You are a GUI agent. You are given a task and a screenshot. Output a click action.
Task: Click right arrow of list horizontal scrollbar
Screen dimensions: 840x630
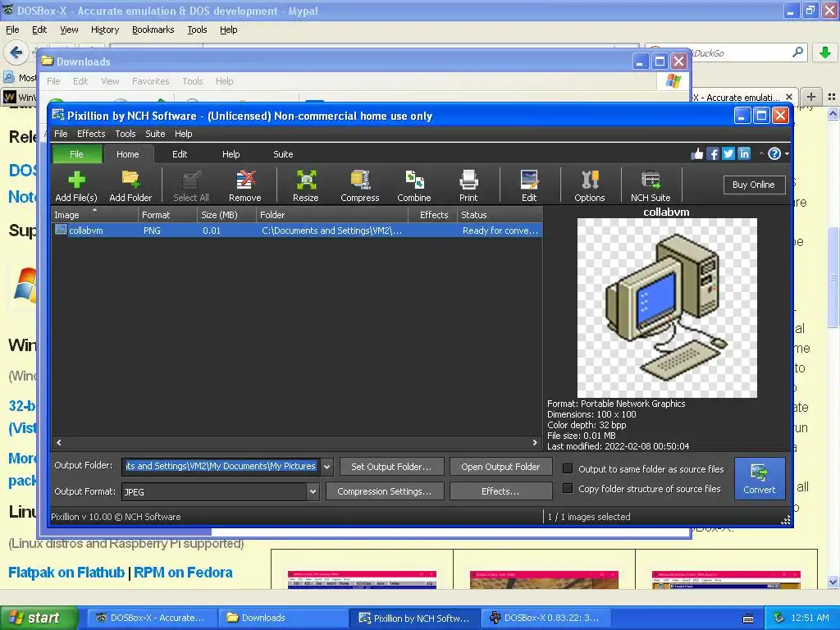coord(535,442)
